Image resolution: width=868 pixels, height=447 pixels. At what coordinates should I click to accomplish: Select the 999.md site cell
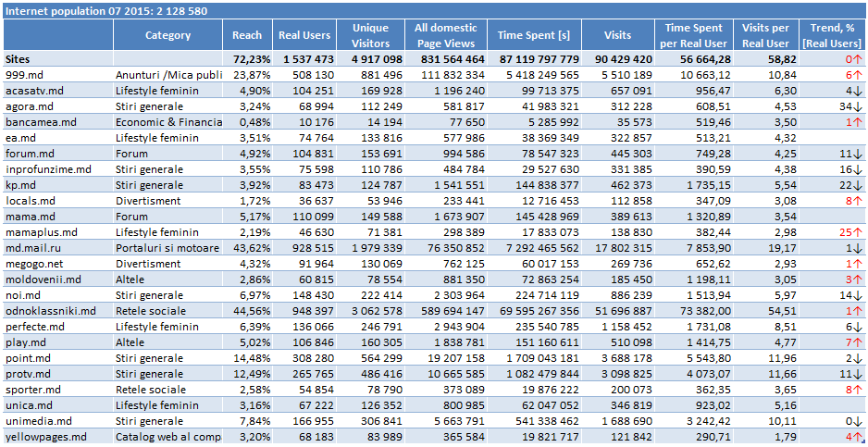click(x=58, y=74)
